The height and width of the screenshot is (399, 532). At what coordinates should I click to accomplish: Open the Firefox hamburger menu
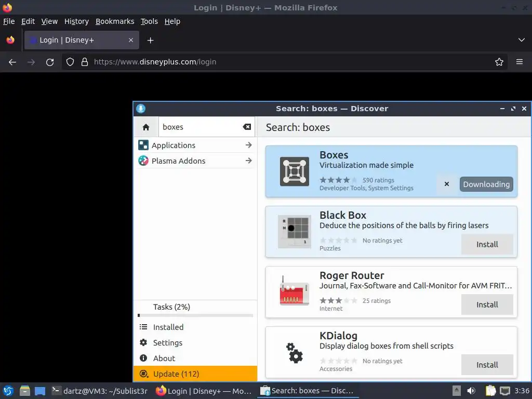tap(520, 62)
